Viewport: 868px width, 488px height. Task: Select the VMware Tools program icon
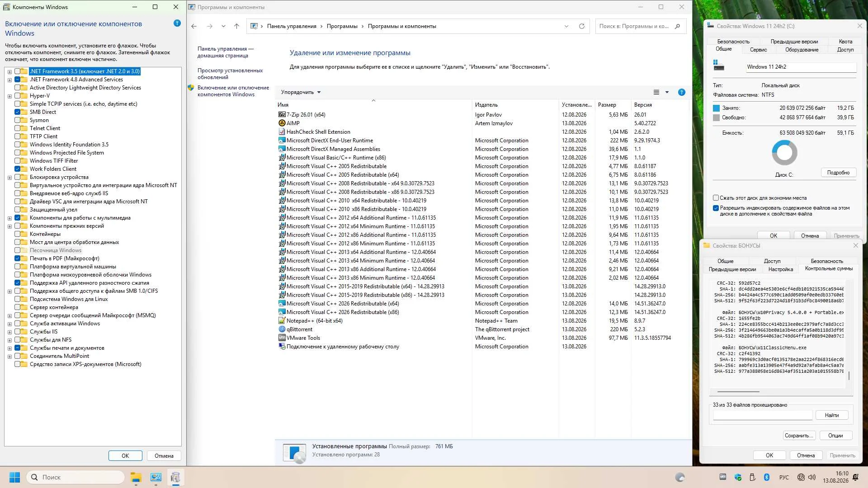tap(282, 338)
